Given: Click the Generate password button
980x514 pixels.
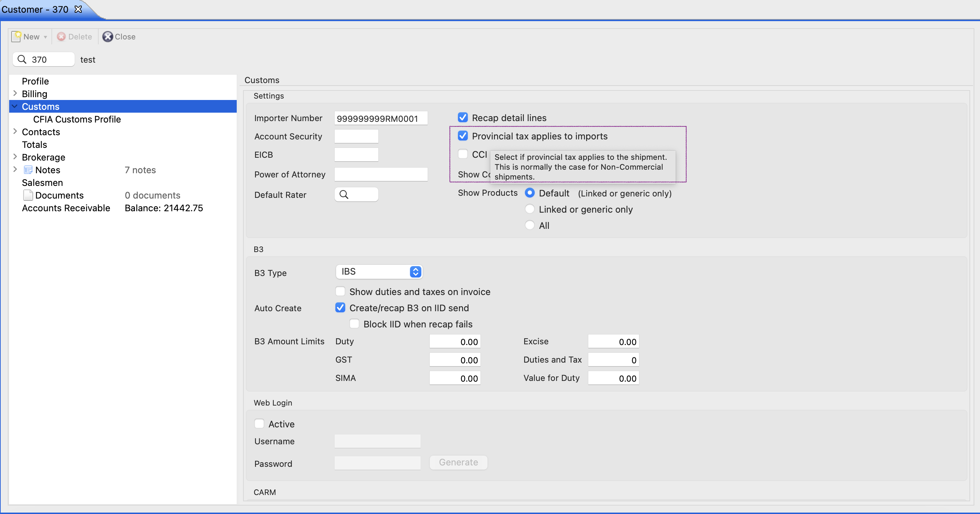Looking at the screenshot, I should 458,463.
